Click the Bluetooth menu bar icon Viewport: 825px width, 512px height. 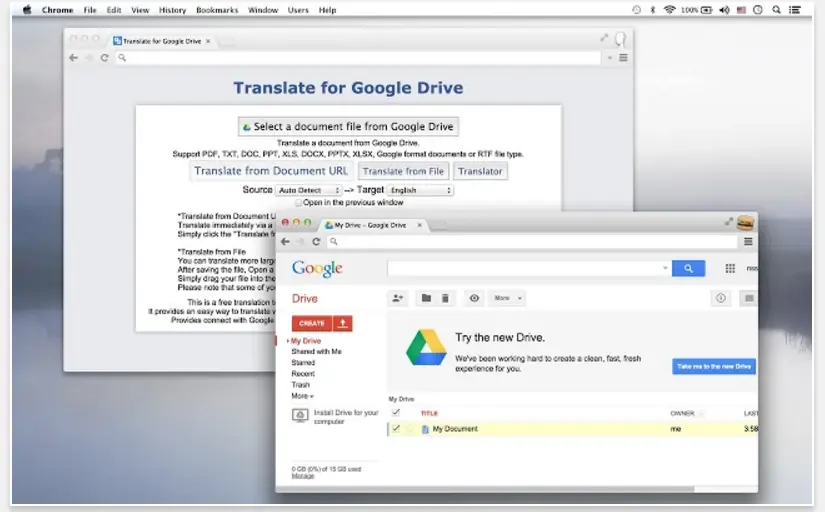[x=652, y=9]
